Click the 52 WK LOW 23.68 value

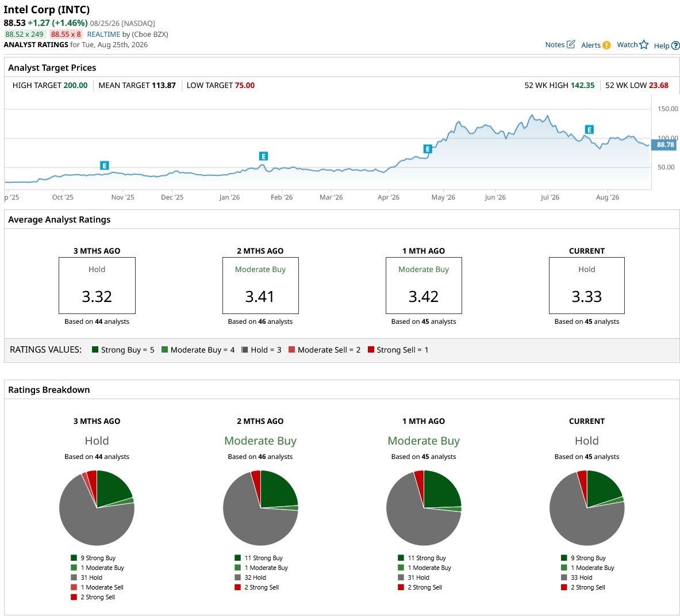point(659,86)
